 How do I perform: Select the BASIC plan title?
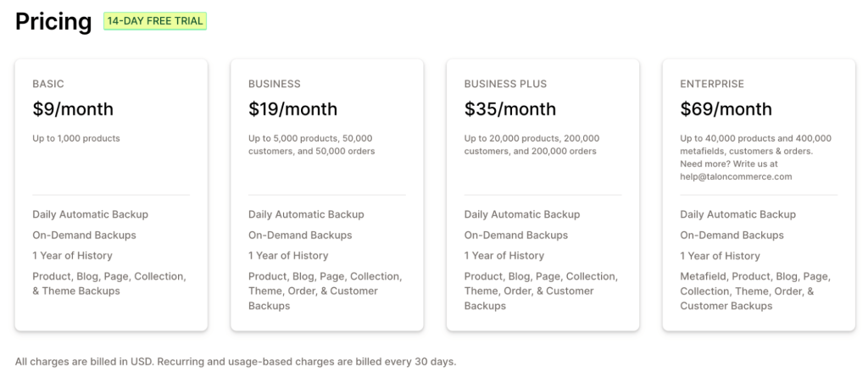(48, 84)
